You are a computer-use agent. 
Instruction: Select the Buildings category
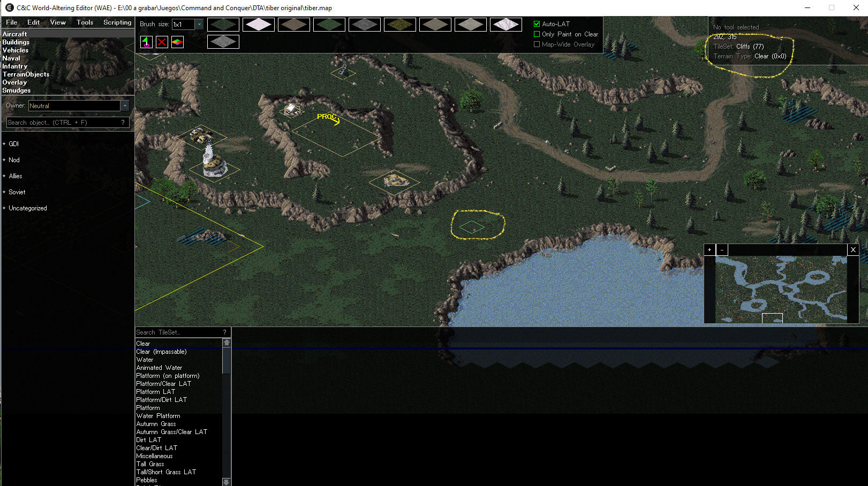[16, 42]
